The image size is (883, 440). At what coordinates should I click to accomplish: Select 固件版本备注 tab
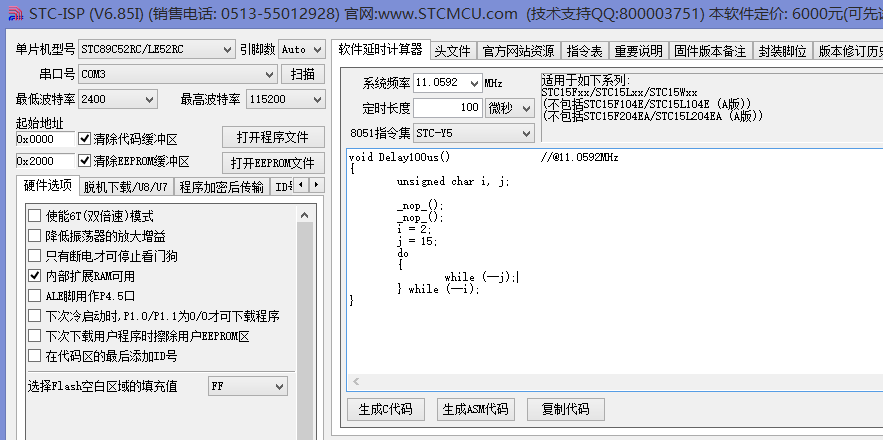tap(711, 51)
